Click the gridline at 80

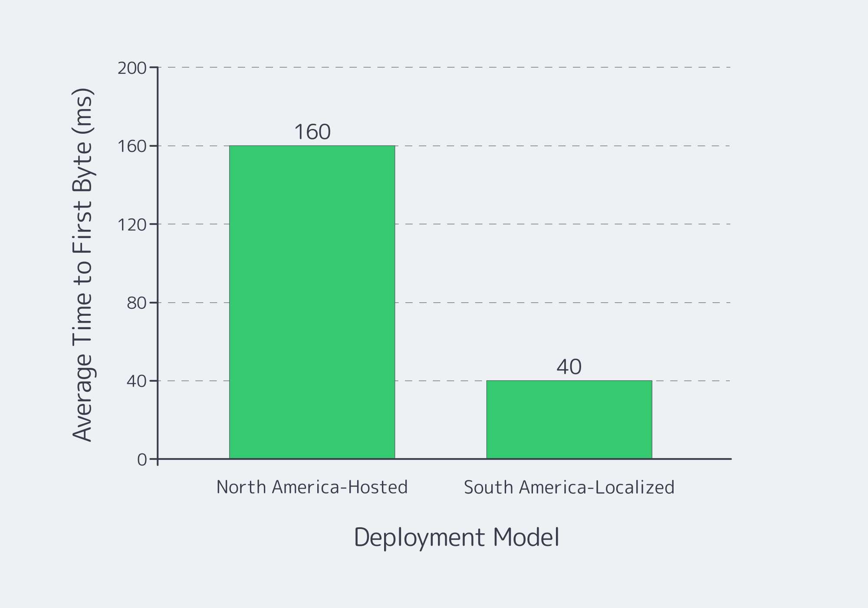pyautogui.click(x=694, y=303)
